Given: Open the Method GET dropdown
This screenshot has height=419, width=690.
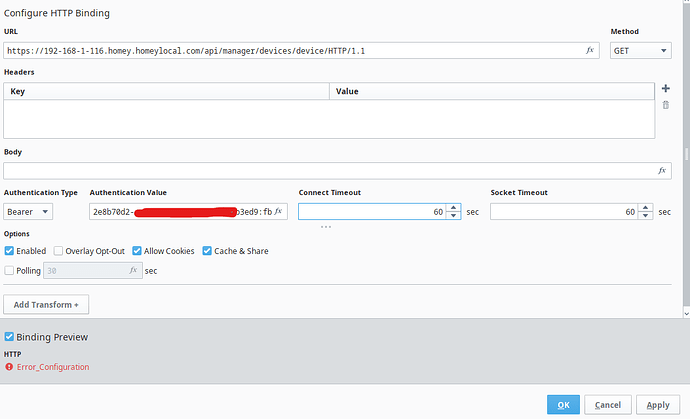Looking at the screenshot, I should coord(640,51).
